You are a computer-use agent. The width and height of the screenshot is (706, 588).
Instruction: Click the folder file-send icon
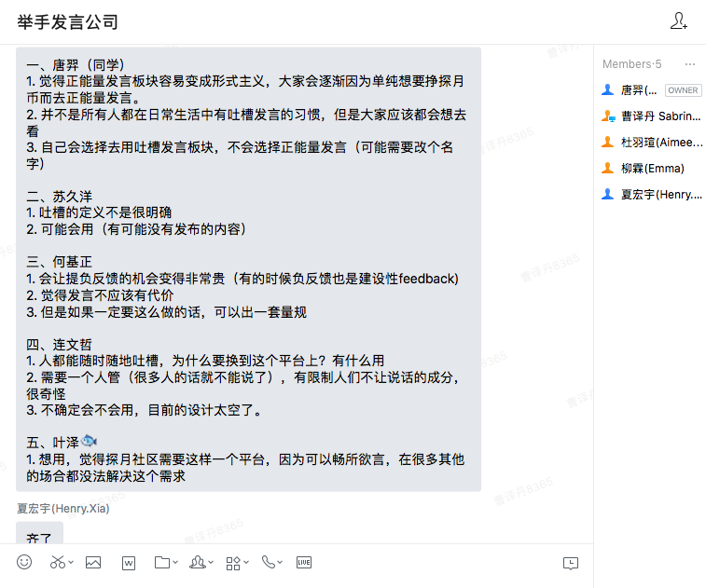point(162,562)
